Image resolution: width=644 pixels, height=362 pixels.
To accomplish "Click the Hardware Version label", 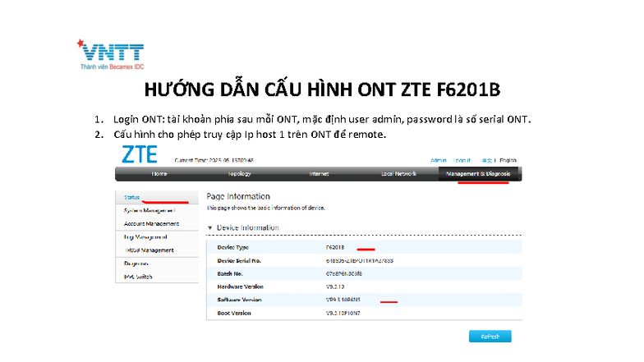I will tap(240, 287).
